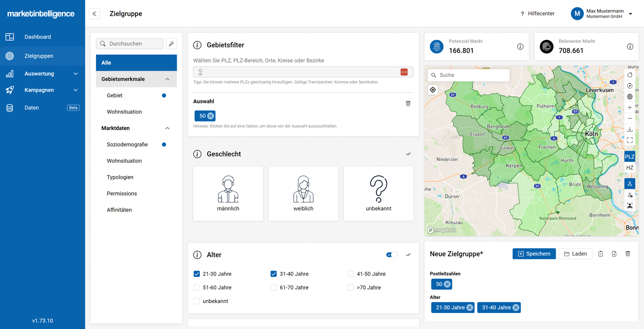Disable the Alter filter toggle switch
The width and height of the screenshot is (644, 329).
pyautogui.click(x=392, y=255)
